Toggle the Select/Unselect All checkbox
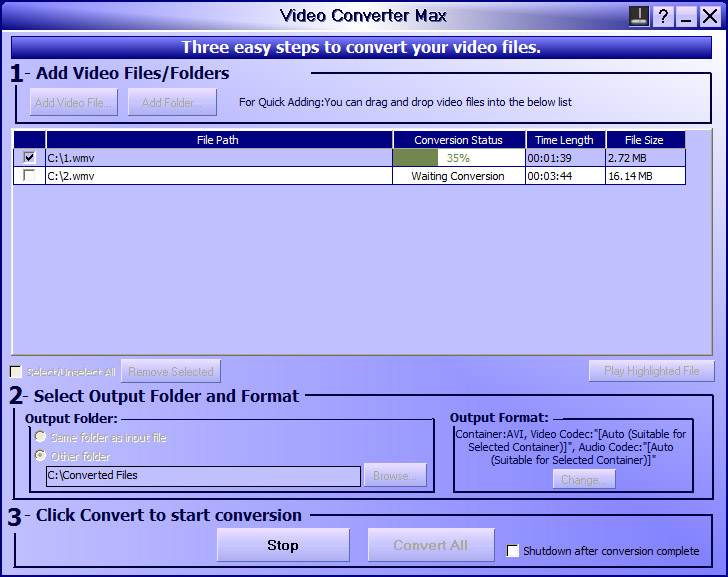 pyautogui.click(x=16, y=371)
